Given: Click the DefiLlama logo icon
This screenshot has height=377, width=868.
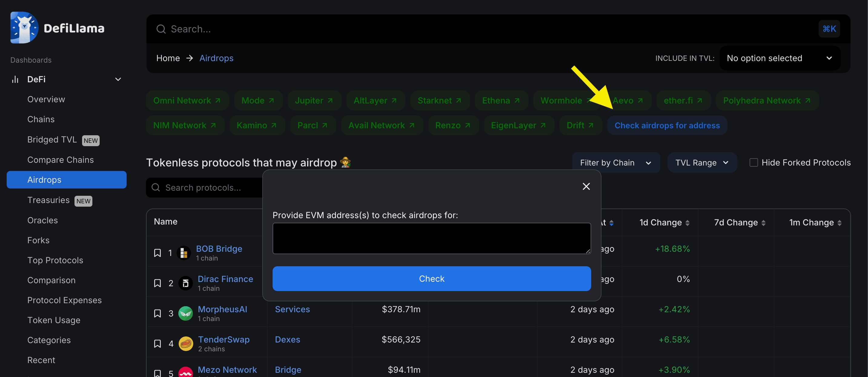Looking at the screenshot, I should click(24, 28).
